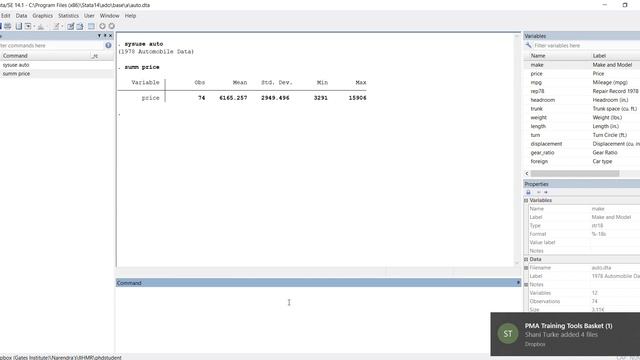The image size is (640, 360).
Task: Open the Help menu
Action: 130,16
